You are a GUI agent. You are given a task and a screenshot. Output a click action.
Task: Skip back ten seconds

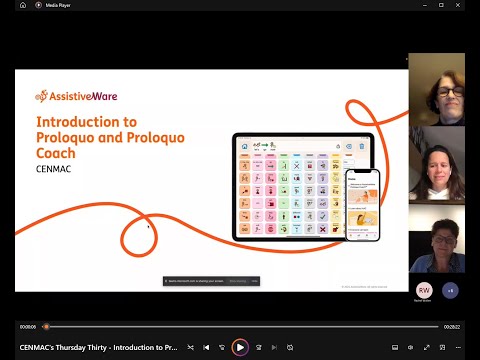coord(222,347)
